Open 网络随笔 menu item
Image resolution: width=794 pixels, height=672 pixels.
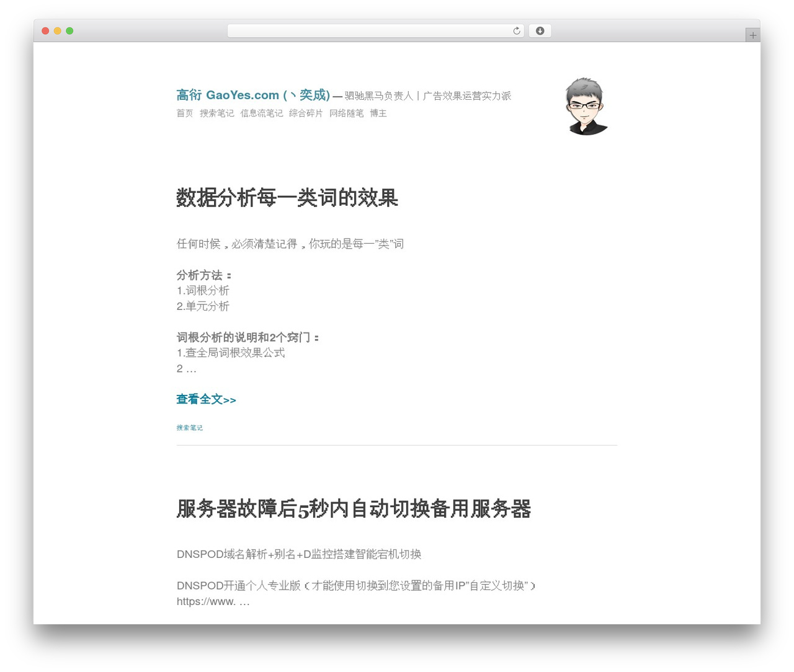pyautogui.click(x=347, y=113)
